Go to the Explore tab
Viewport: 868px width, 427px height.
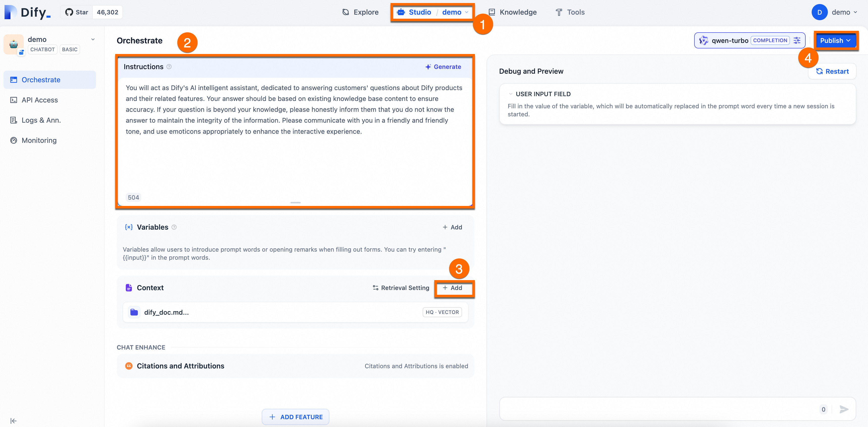tap(360, 12)
